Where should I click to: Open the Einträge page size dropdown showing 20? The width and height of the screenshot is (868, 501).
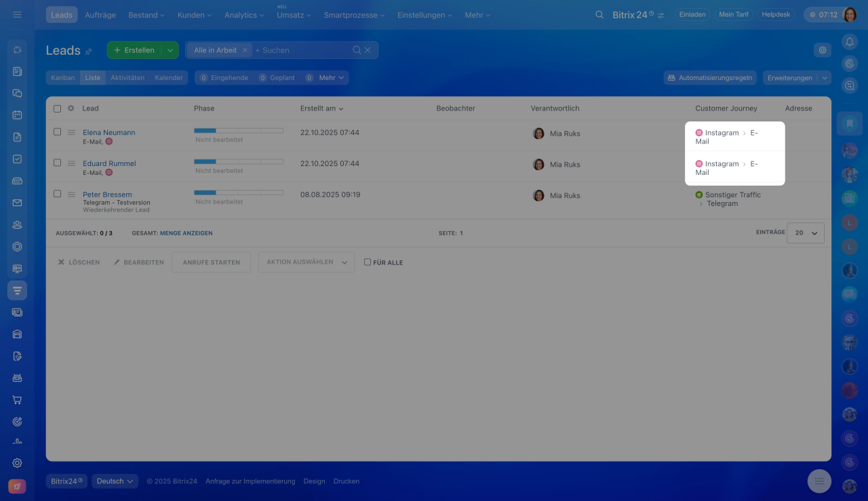coord(806,233)
